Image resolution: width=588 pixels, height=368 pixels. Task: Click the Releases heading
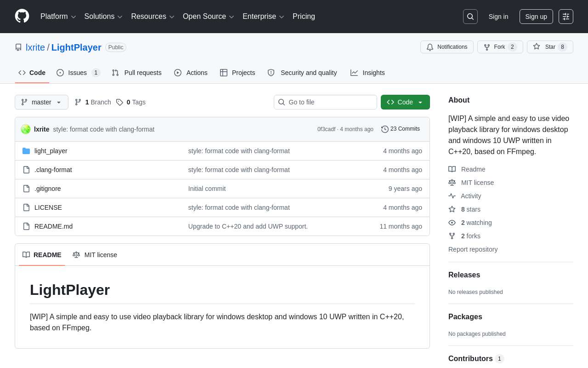click(x=464, y=275)
